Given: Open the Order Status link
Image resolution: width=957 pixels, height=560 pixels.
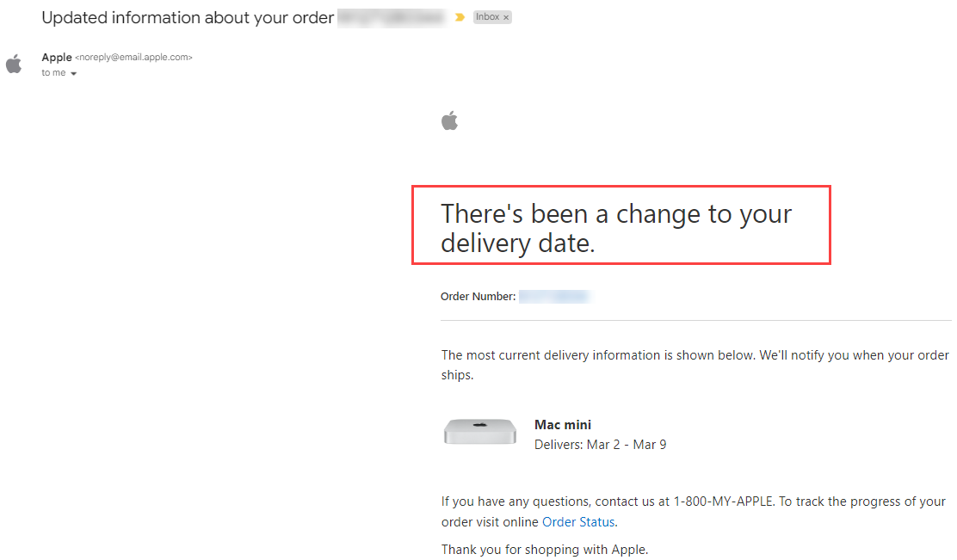Looking at the screenshot, I should tap(578, 522).
